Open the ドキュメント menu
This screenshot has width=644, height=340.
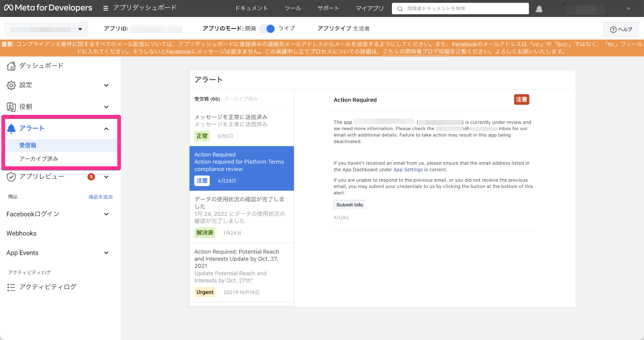(x=251, y=8)
